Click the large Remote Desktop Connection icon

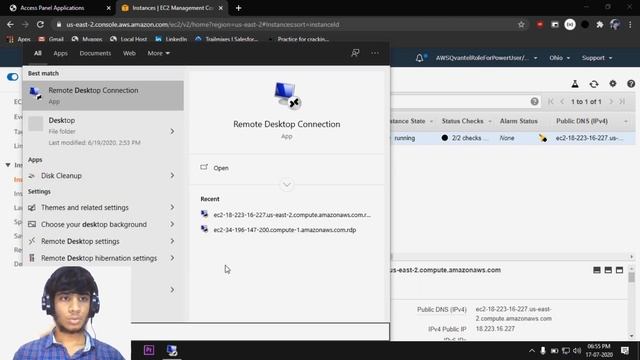pyautogui.click(x=287, y=95)
